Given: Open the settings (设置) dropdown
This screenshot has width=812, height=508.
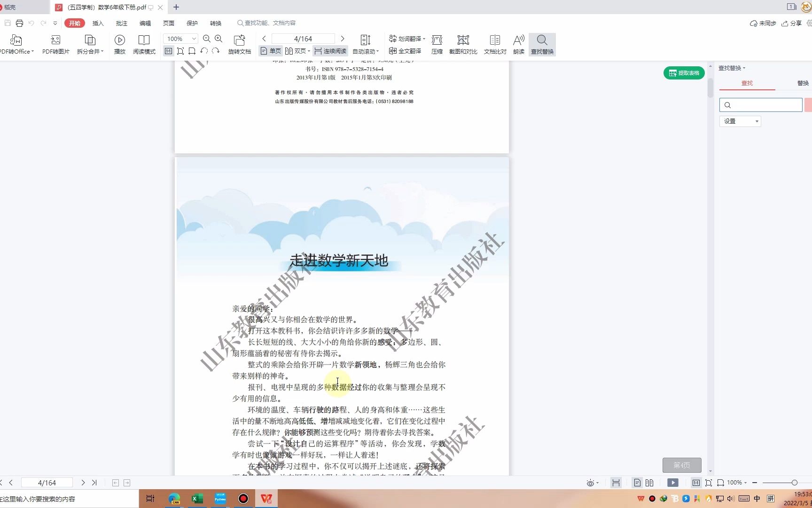Looking at the screenshot, I should tap(740, 121).
